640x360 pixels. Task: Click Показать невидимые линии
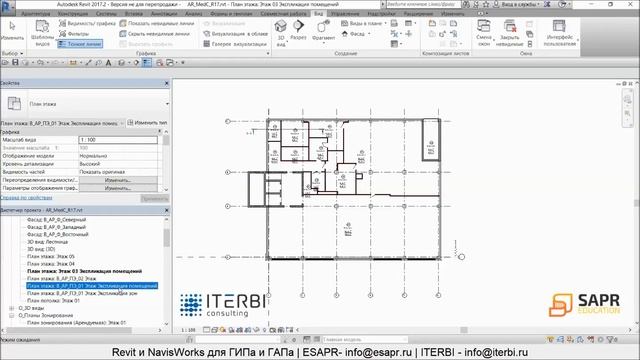pyautogui.click(x=157, y=24)
